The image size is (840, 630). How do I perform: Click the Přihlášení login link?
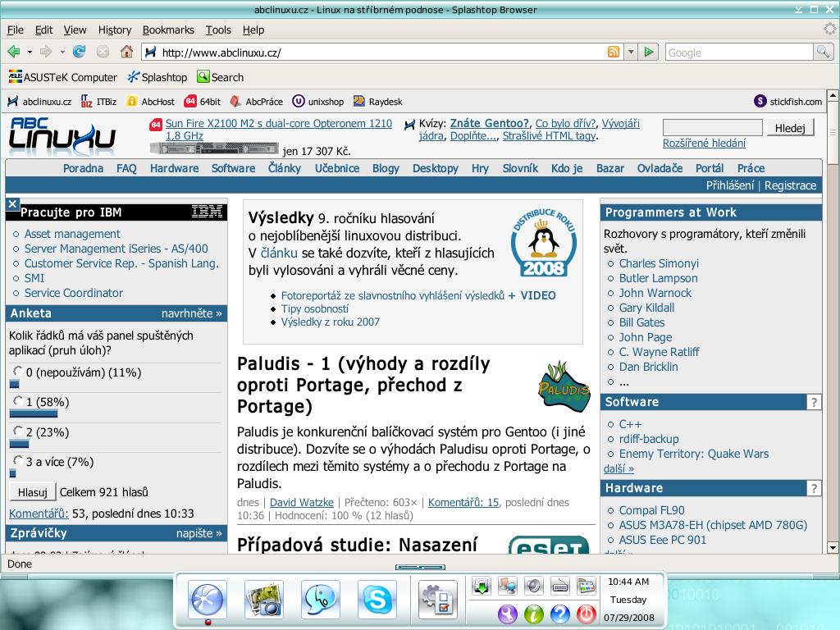click(x=729, y=185)
